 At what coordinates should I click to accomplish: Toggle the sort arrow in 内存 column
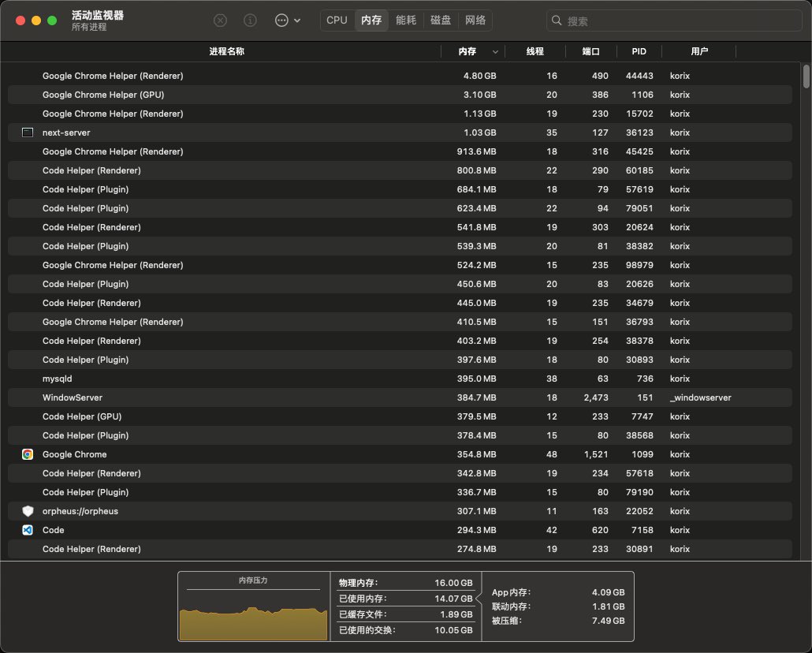(496, 52)
